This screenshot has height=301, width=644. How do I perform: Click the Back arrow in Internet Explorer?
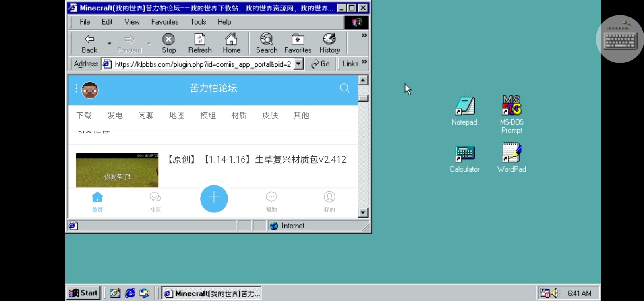click(89, 44)
